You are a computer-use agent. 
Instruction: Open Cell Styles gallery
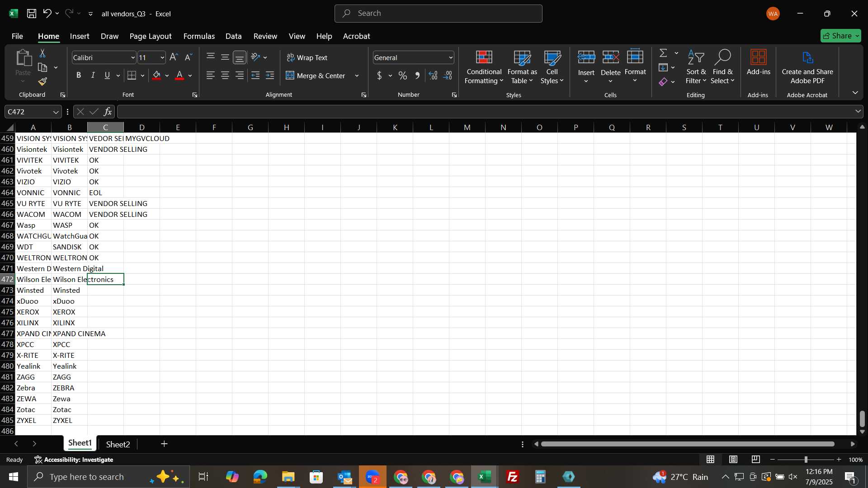(552, 67)
